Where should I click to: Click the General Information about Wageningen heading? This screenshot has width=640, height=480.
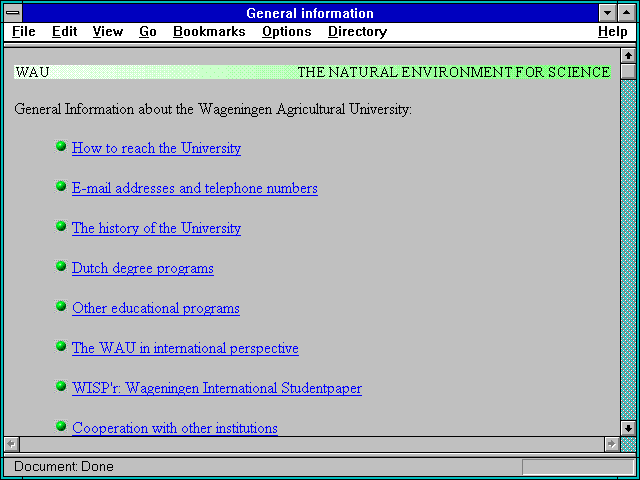click(213, 109)
